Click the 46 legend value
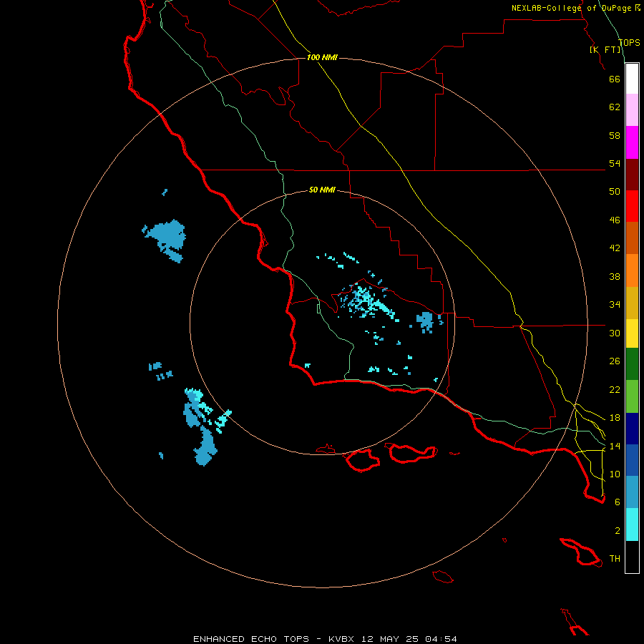 pyautogui.click(x=615, y=220)
